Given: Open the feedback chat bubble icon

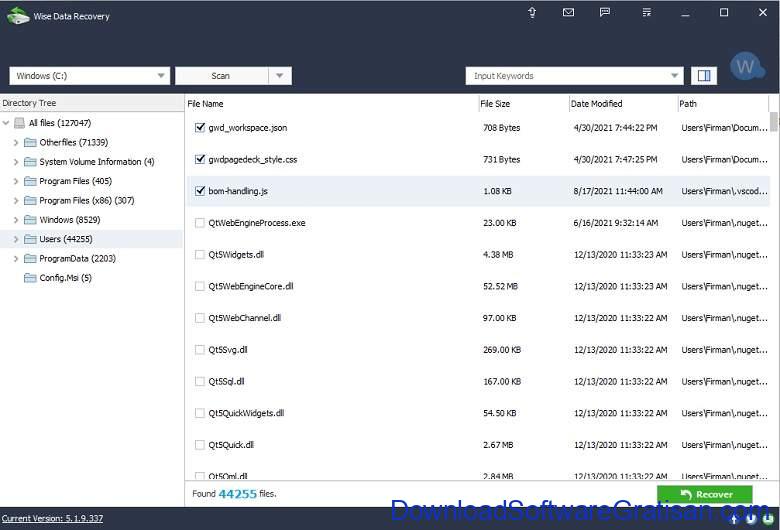Looking at the screenshot, I should coord(605,12).
